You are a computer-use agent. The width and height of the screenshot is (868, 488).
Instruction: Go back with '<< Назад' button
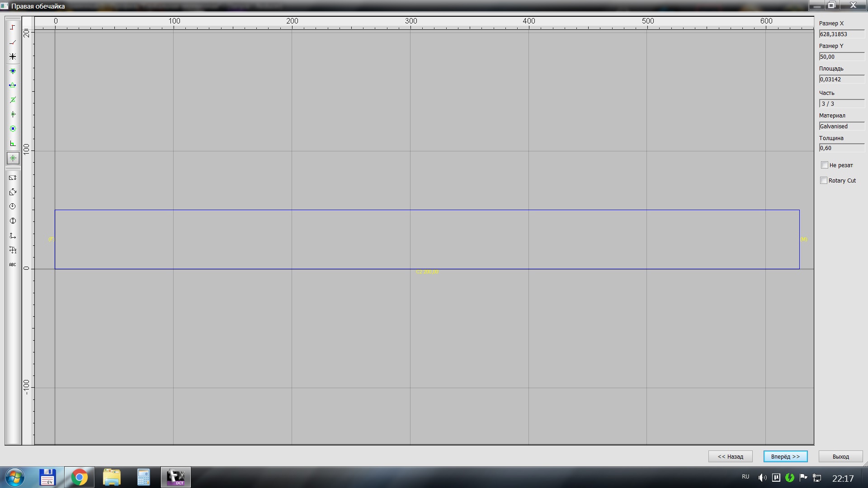click(x=730, y=457)
